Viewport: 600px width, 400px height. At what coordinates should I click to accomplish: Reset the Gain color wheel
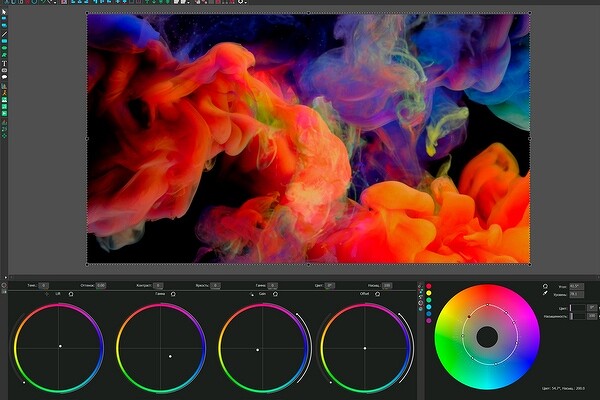pos(277,294)
